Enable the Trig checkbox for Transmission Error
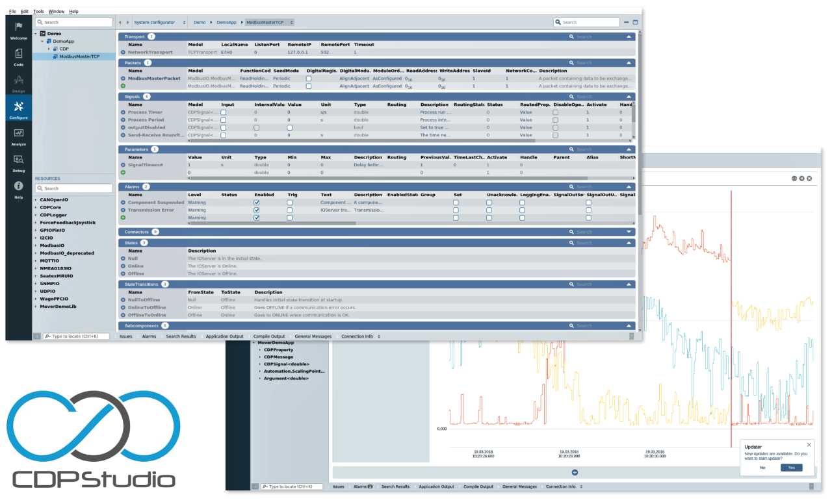 click(289, 209)
